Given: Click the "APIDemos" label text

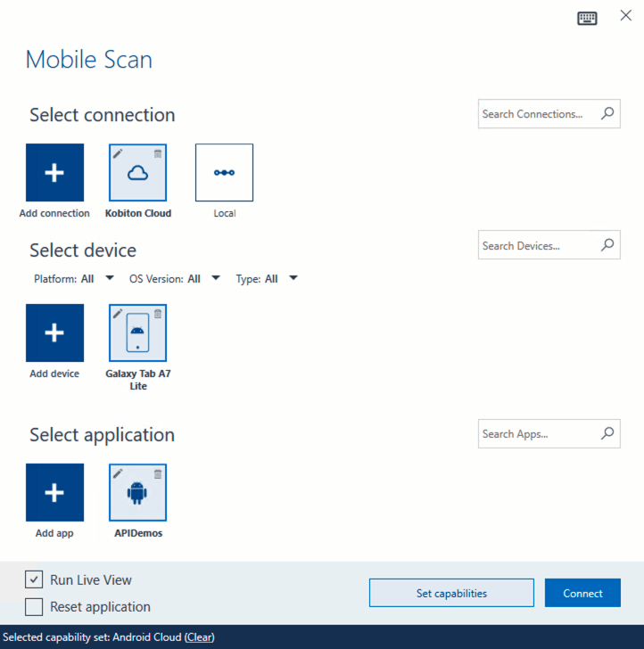Looking at the screenshot, I should (x=138, y=533).
